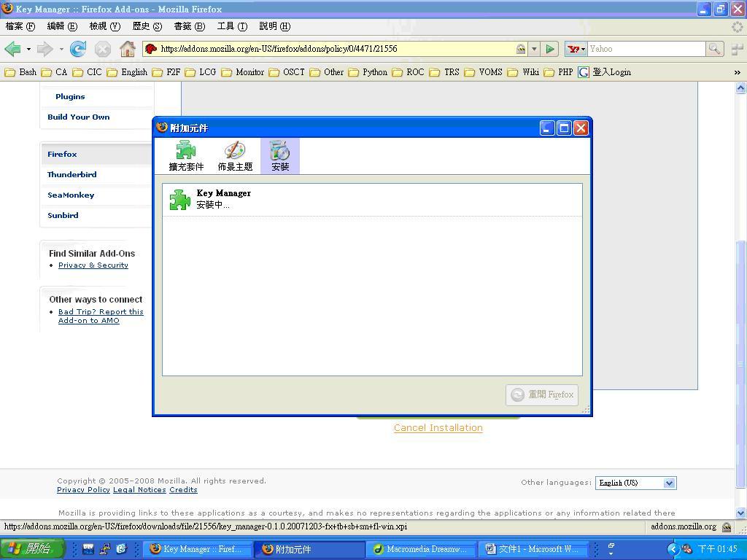Open the Other bookmark folder
Viewport: 747px width, 560px height.
pyautogui.click(x=326, y=72)
